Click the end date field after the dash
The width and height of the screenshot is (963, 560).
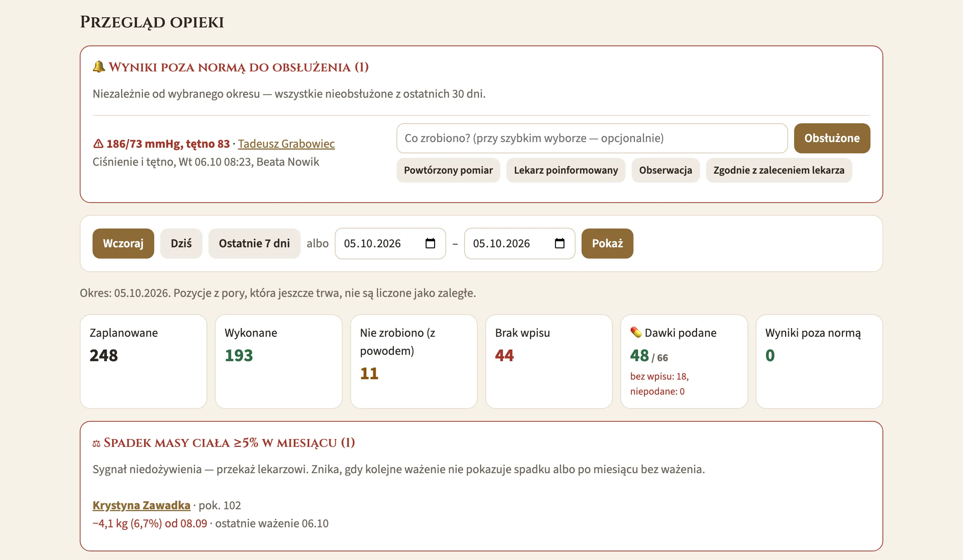click(x=519, y=244)
